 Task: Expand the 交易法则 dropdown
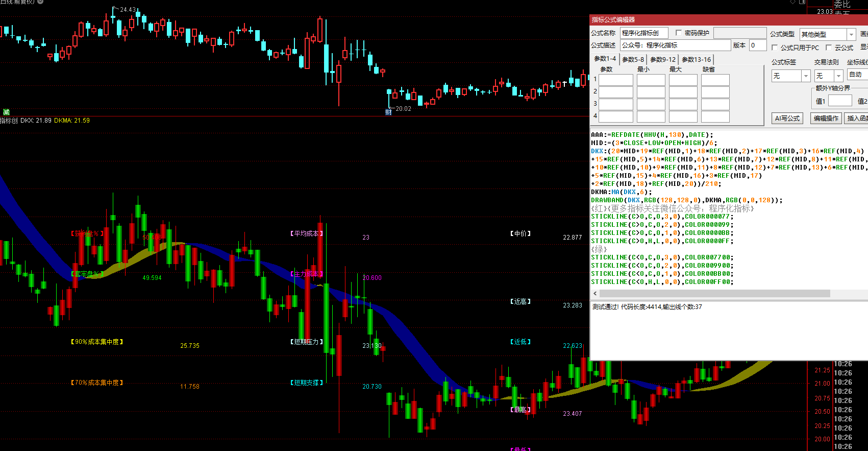tap(838, 76)
